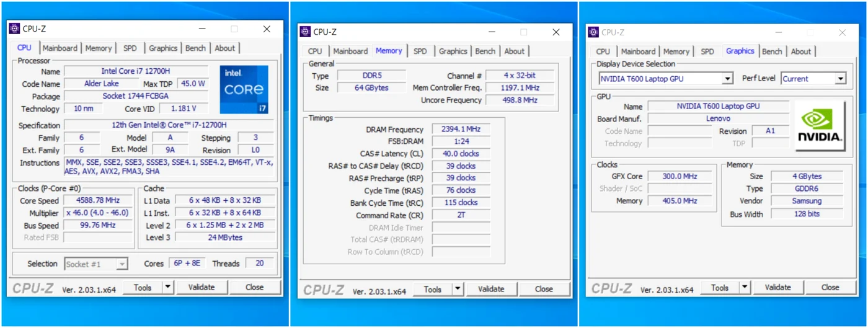Click CPU-Z app icon in left window title bar

tap(14, 29)
